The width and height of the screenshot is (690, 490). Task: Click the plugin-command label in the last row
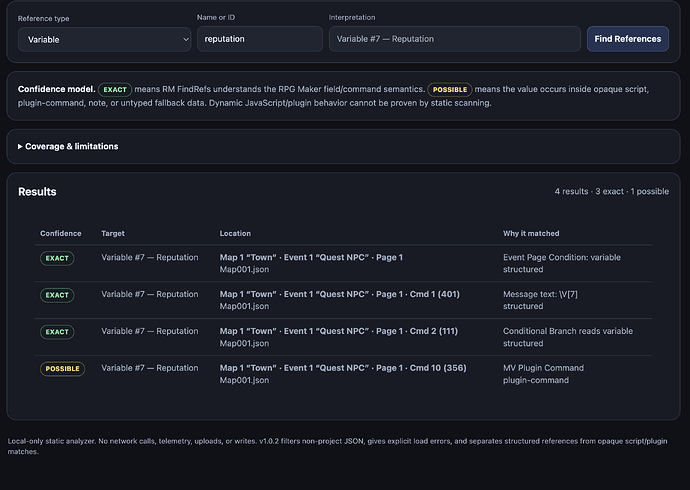536,380
